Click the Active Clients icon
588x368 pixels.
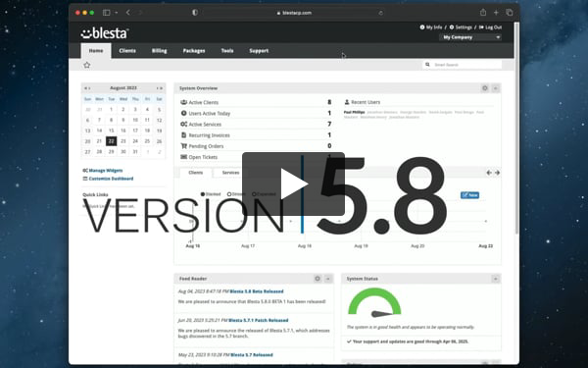click(x=184, y=102)
